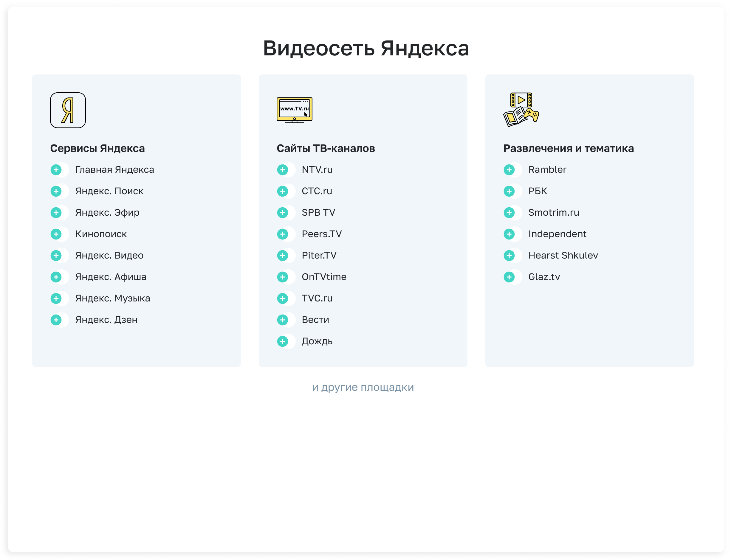
Task: Click plus icon beside Яндекс. Музыка
Action: click(x=56, y=298)
